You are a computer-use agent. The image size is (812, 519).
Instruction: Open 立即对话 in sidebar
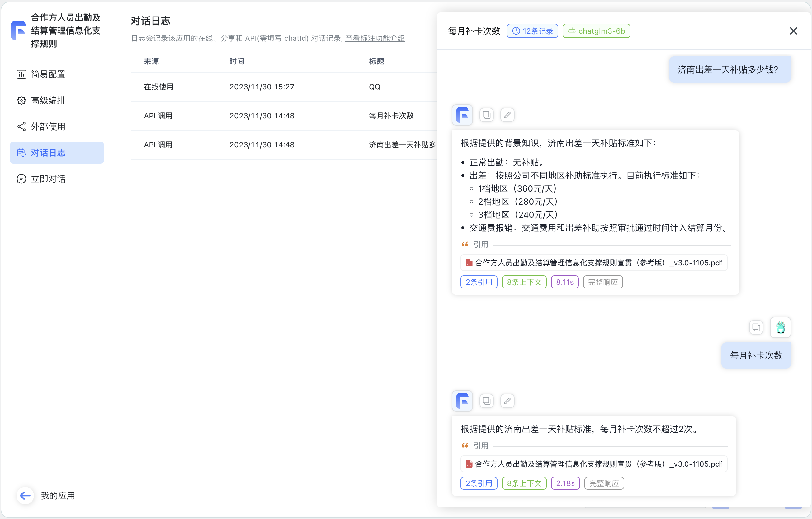pyautogui.click(x=48, y=179)
